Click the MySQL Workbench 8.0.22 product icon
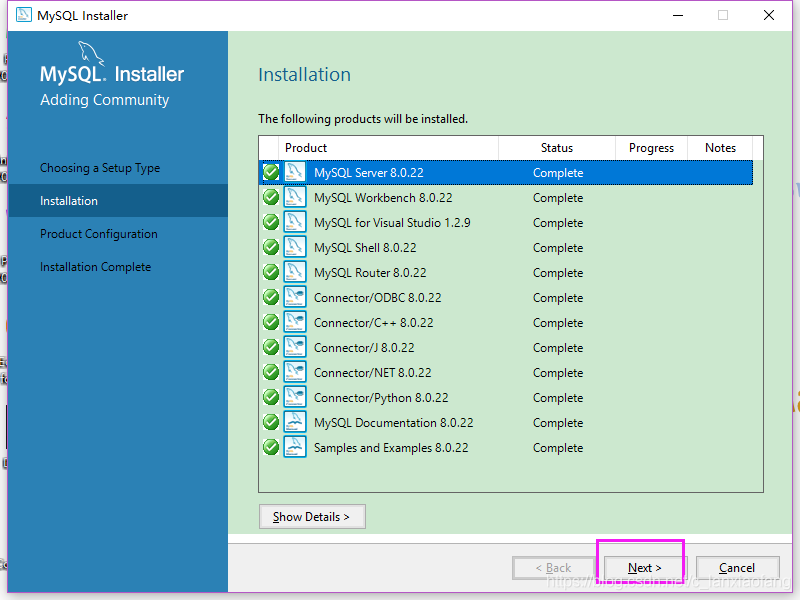This screenshot has width=800, height=600. 295,197
